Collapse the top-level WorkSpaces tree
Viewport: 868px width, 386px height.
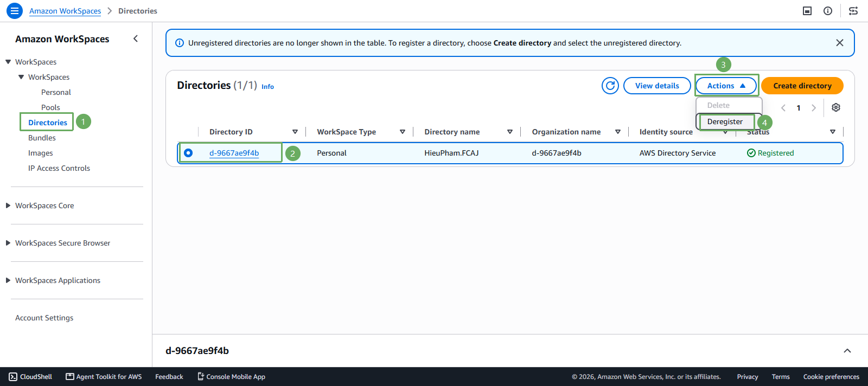[x=8, y=62]
